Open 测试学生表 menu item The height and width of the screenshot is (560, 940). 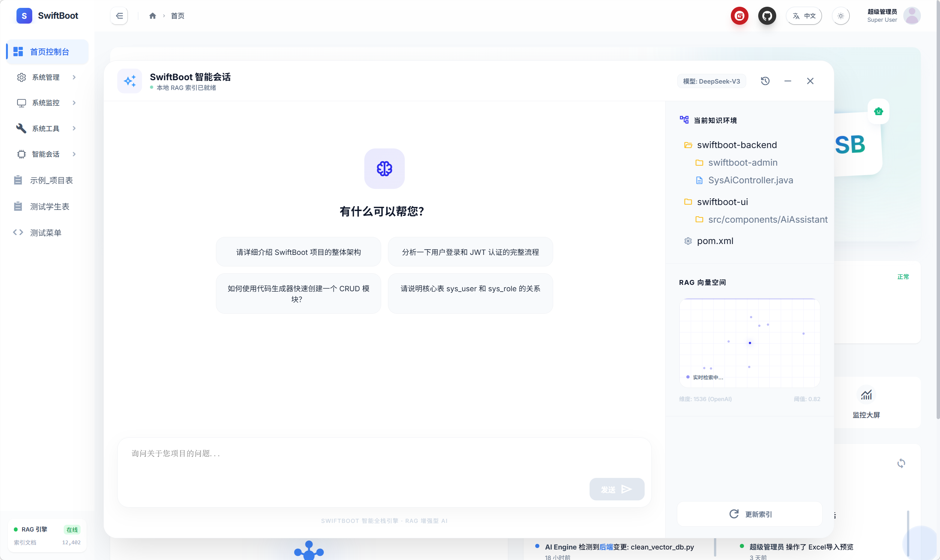pyautogui.click(x=48, y=207)
